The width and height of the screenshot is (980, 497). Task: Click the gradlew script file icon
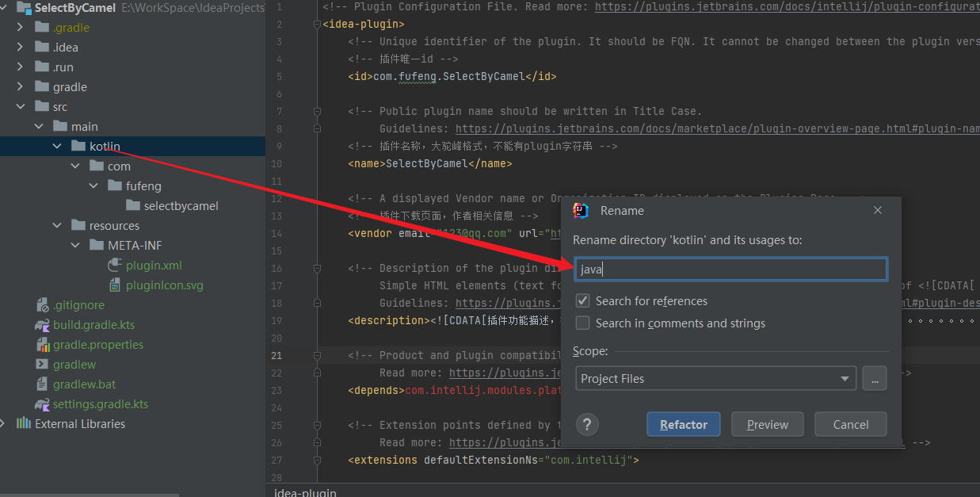(x=41, y=364)
